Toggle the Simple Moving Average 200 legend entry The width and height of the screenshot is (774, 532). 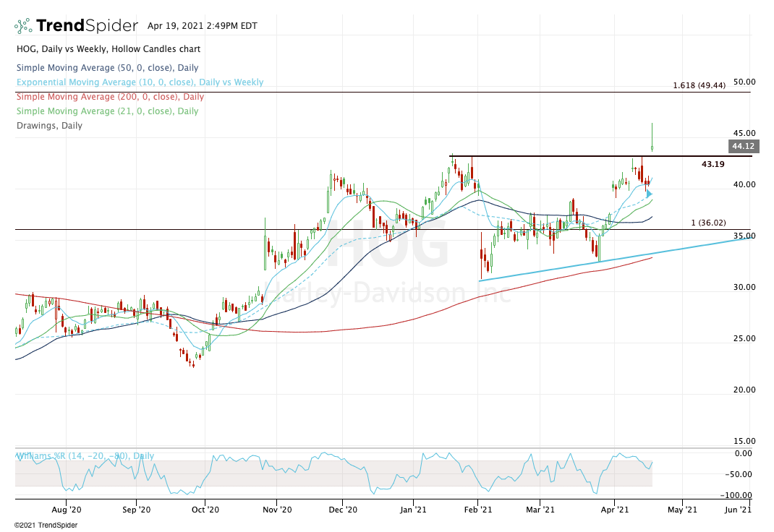click(x=109, y=97)
